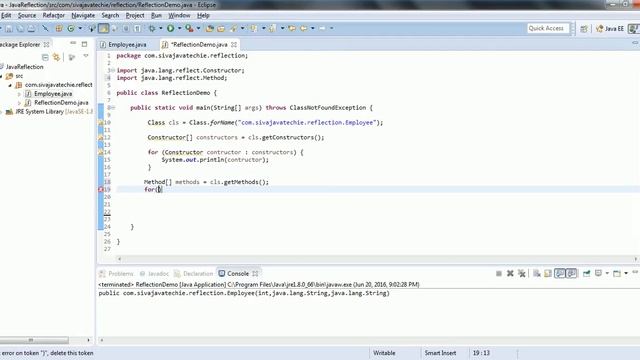The image size is (640, 360).
Task: Click the editor horizontal scrollbar
Action: [x=377, y=259]
